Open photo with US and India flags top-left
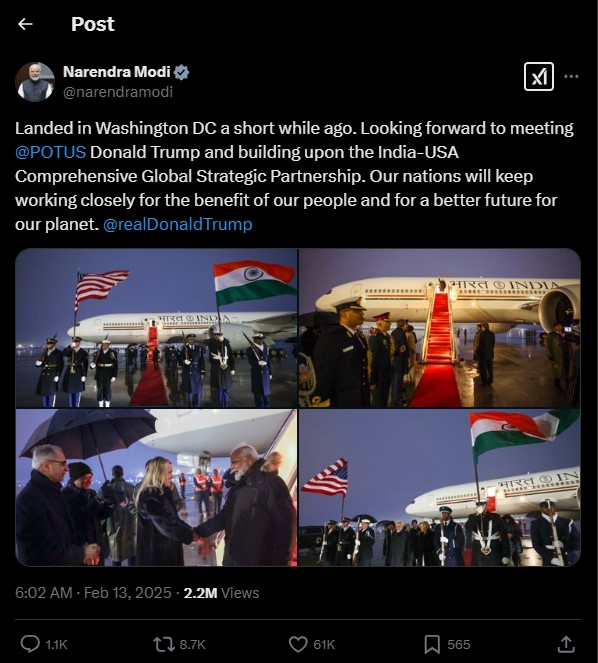This screenshot has height=663, width=598. point(156,328)
